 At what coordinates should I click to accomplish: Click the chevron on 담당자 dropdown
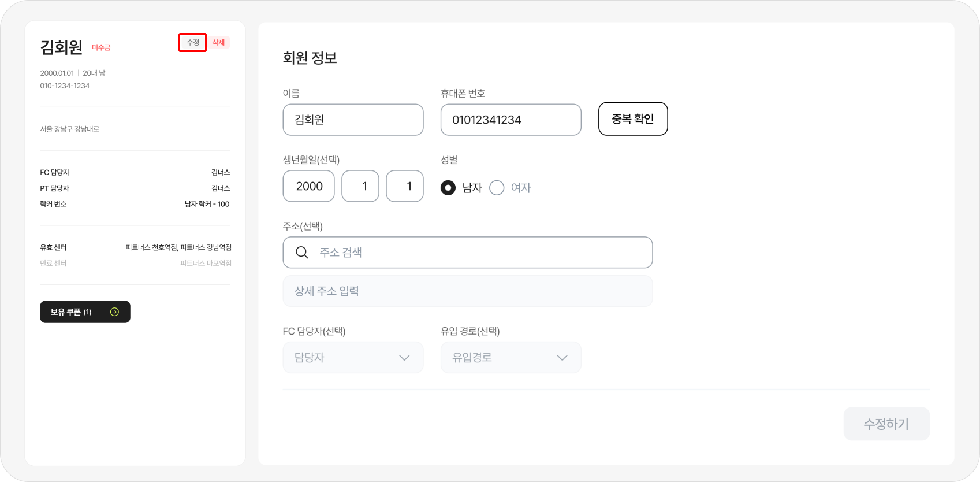coord(404,358)
